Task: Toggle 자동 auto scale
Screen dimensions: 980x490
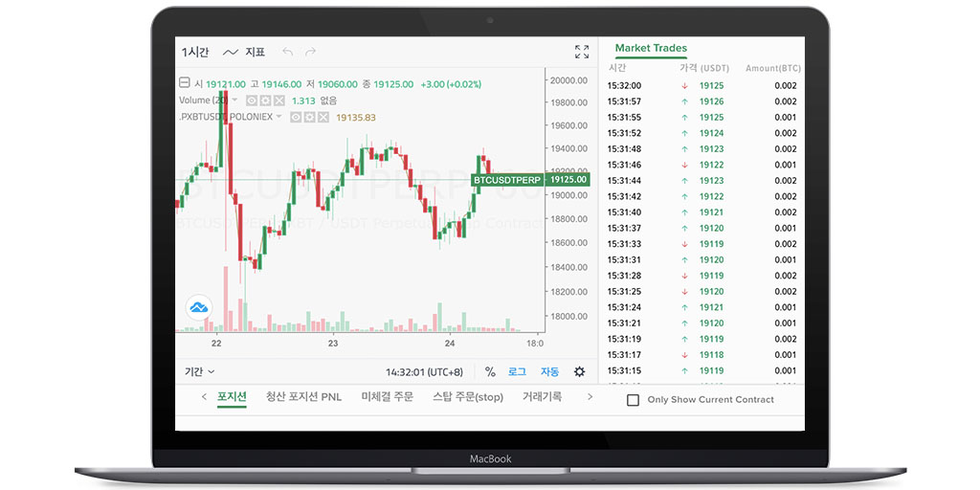Action: pyautogui.click(x=550, y=372)
